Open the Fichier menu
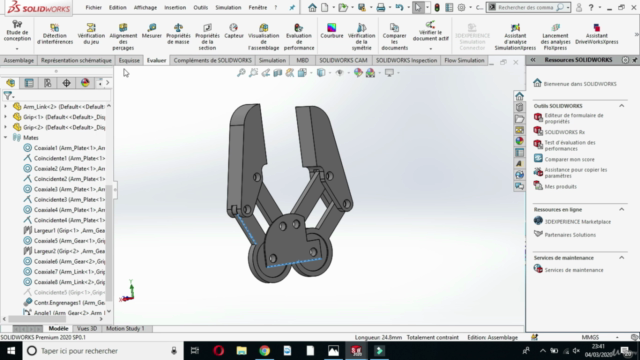Viewport: 640px width, 360px height. point(93,7)
